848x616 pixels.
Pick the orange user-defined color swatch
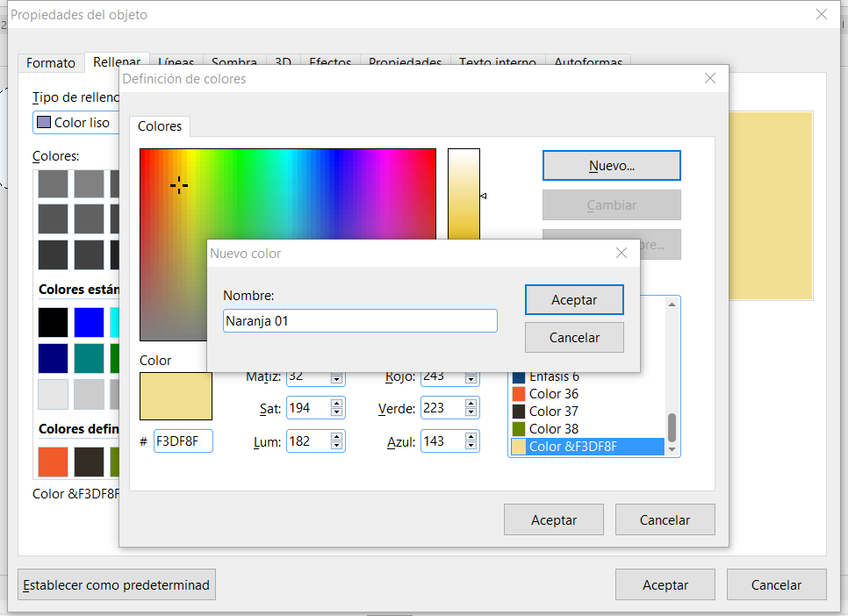pos(53,462)
